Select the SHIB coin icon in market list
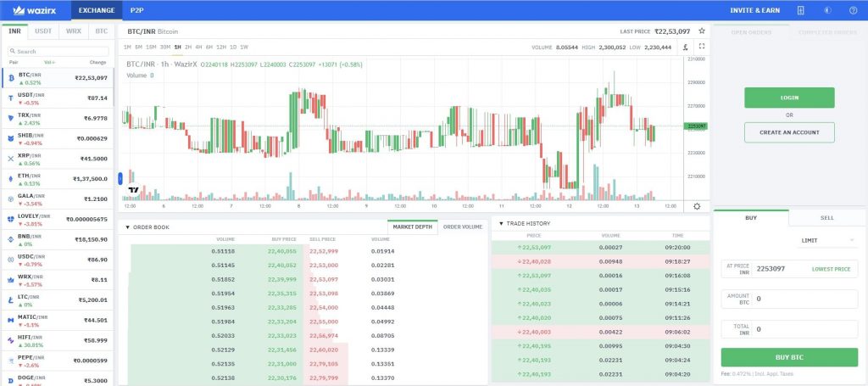The image size is (868, 386). pyautogui.click(x=10, y=138)
